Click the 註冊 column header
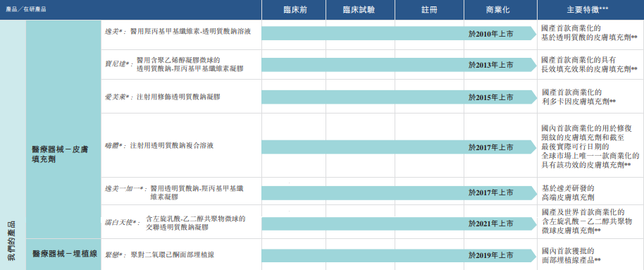Viewport: 644px width, 270px height. tap(430, 10)
